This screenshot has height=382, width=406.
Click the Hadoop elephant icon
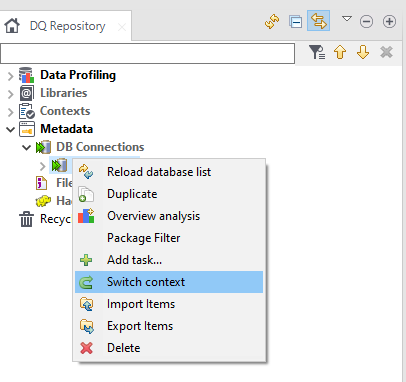pos(43,201)
